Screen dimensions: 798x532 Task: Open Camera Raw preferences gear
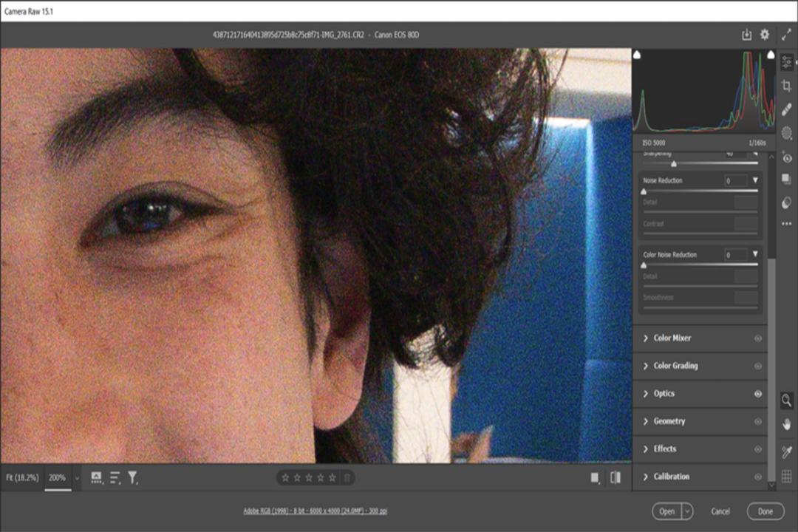tap(765, 35)
